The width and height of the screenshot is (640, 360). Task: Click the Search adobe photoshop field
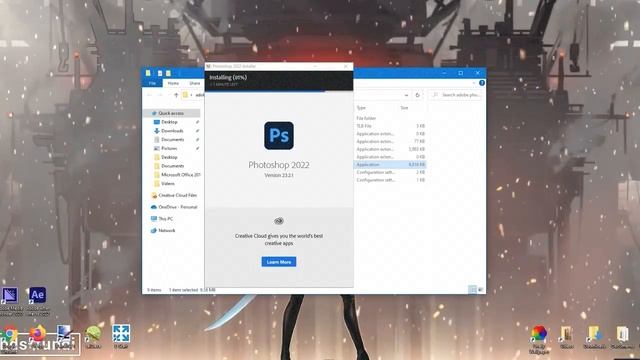pyautogui.click(x=456, y=95)
